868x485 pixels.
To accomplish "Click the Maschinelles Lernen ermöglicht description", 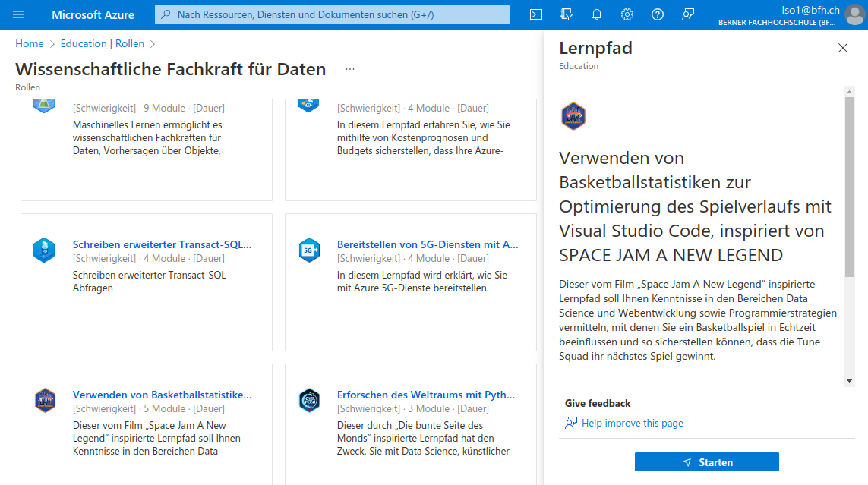I will tap(147, 137).
